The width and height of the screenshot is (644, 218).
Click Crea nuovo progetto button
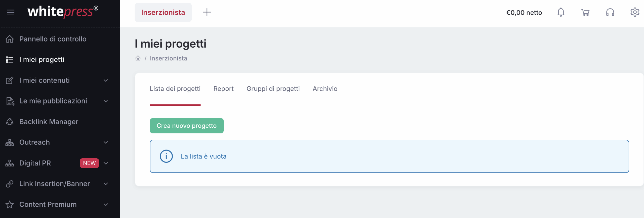tap(186, 126)
